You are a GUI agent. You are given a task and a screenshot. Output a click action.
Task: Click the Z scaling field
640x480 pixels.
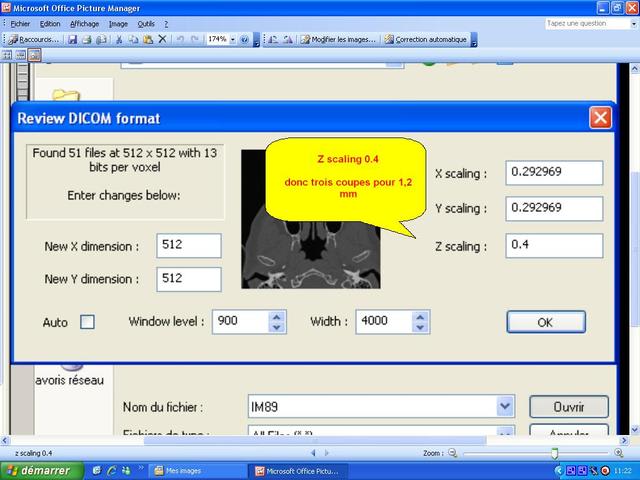[554, 246]
